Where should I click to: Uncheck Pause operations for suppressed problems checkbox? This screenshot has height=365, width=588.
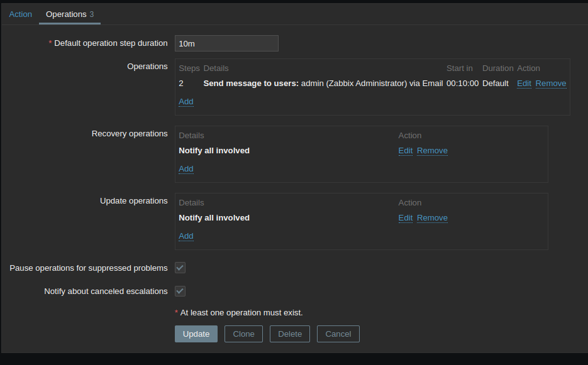(x=180, y=268)
